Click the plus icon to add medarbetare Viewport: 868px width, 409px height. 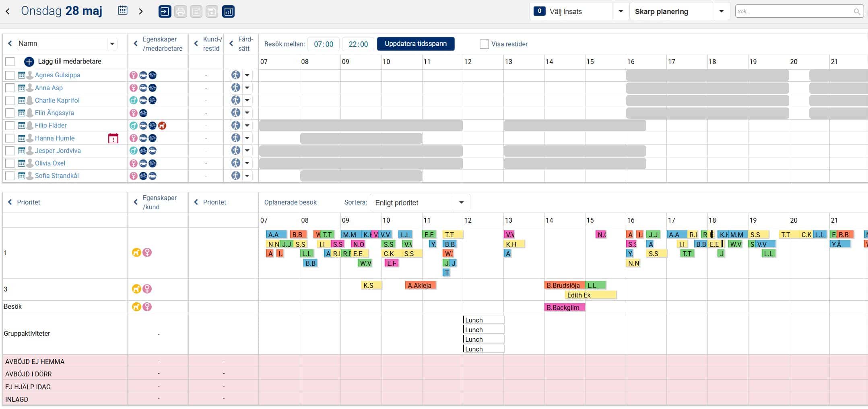click(x=29, y=62)
